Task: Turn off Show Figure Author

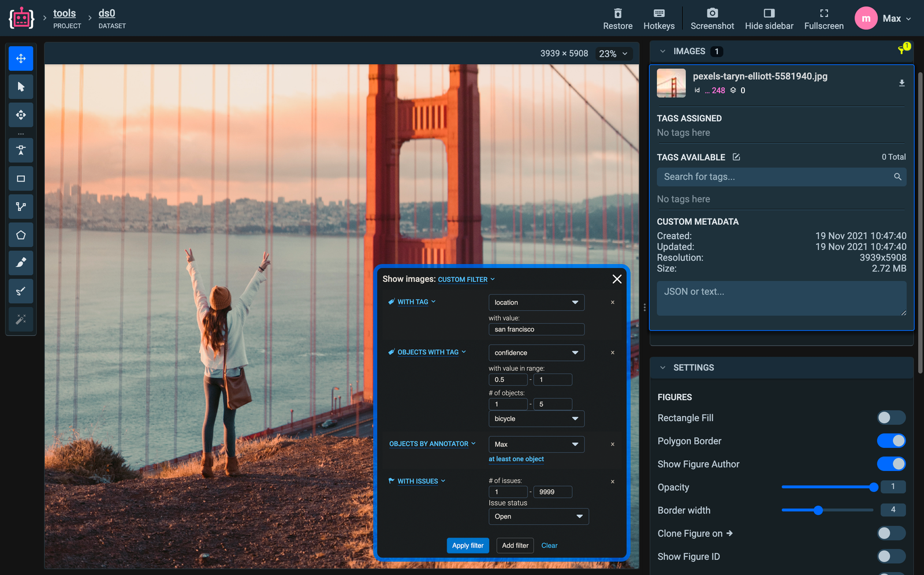Action: 891,463
